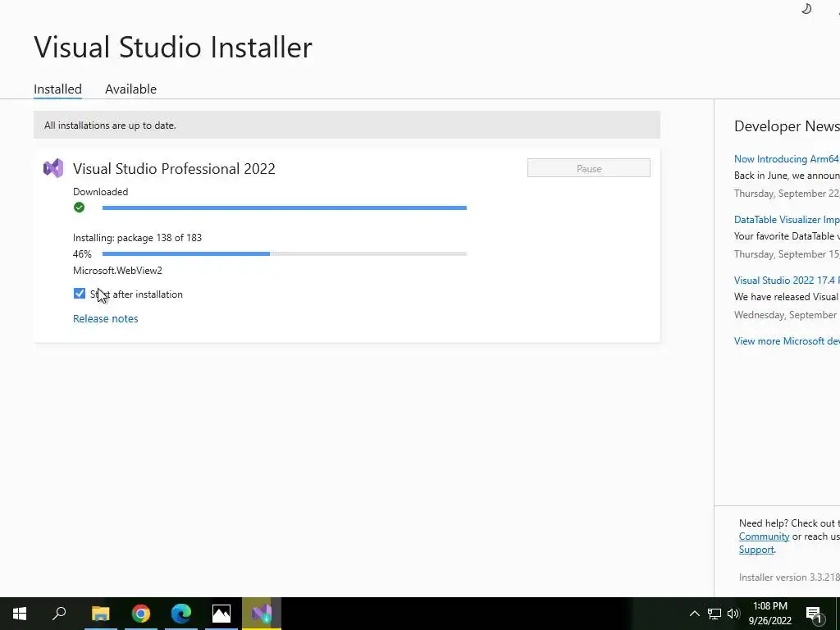The image size is (840, 630).
Task: Open the Community help link
Action: tap(764, 536)
